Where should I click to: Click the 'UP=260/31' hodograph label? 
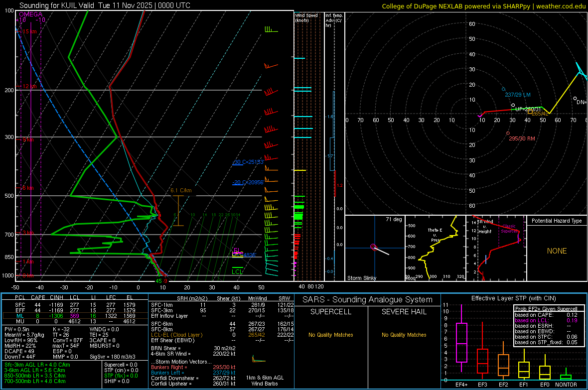528,109
